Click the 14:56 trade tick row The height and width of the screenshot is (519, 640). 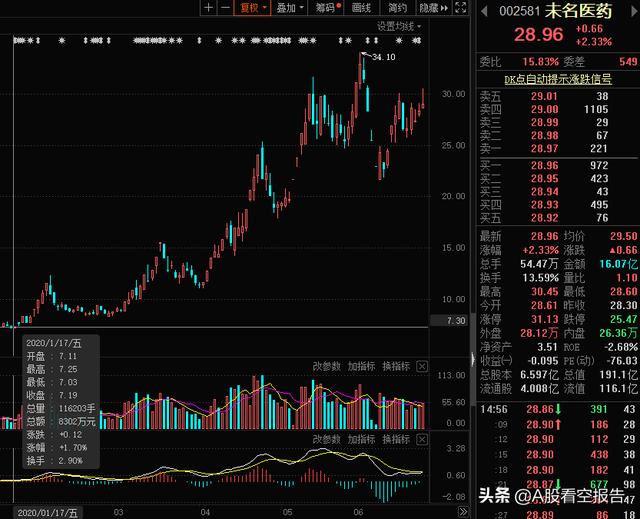point(558,409)
